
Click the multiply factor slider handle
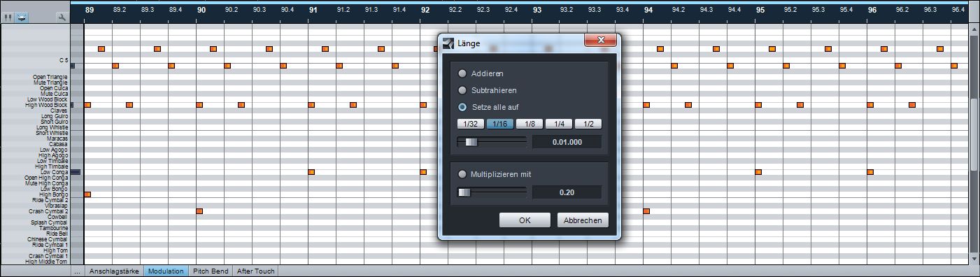464,192
